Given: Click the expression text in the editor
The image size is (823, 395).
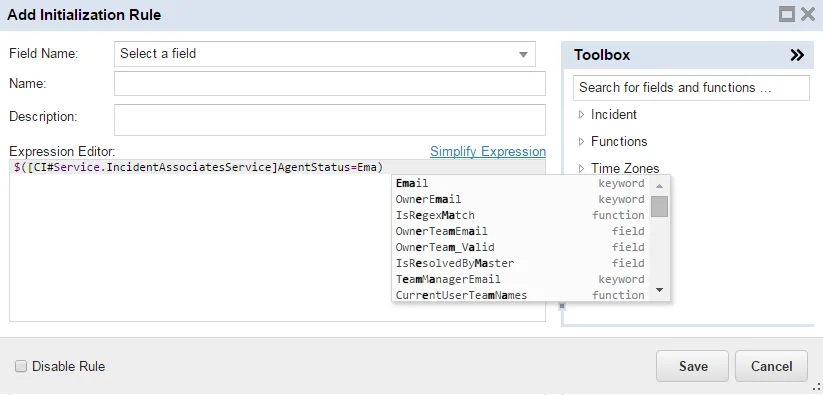Looking at the screenshot, I should point(198,167).
